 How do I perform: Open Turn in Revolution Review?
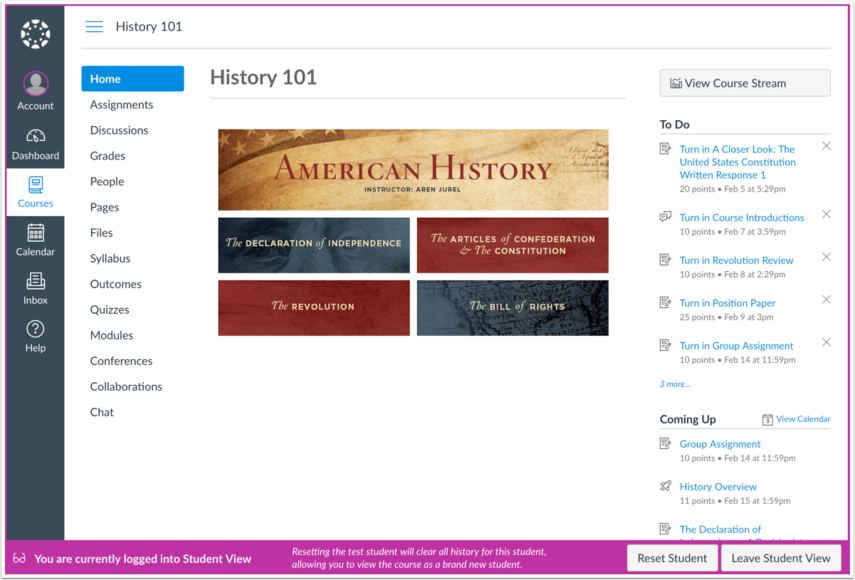(x=736, y=261)
